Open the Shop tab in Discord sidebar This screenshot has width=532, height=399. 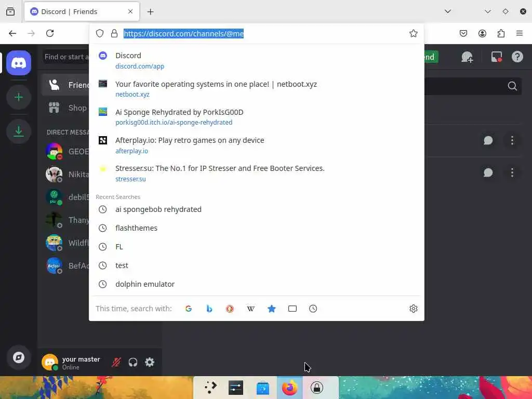[x=65, y=108]
